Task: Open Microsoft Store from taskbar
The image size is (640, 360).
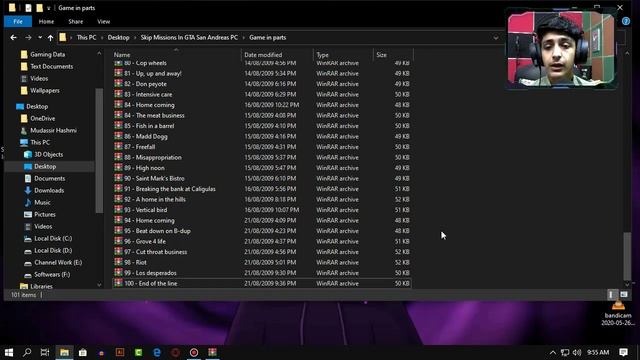Action: (x=82, y=352)
